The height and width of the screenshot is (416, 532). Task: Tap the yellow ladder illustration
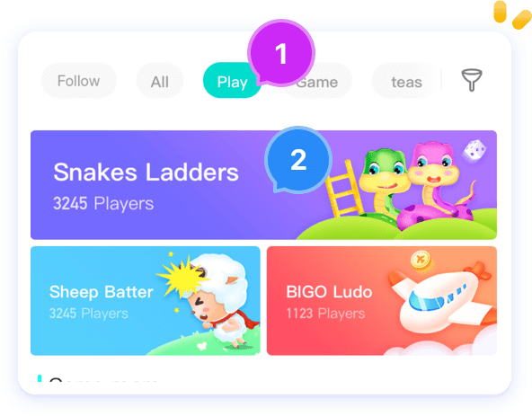click(342, 189)
